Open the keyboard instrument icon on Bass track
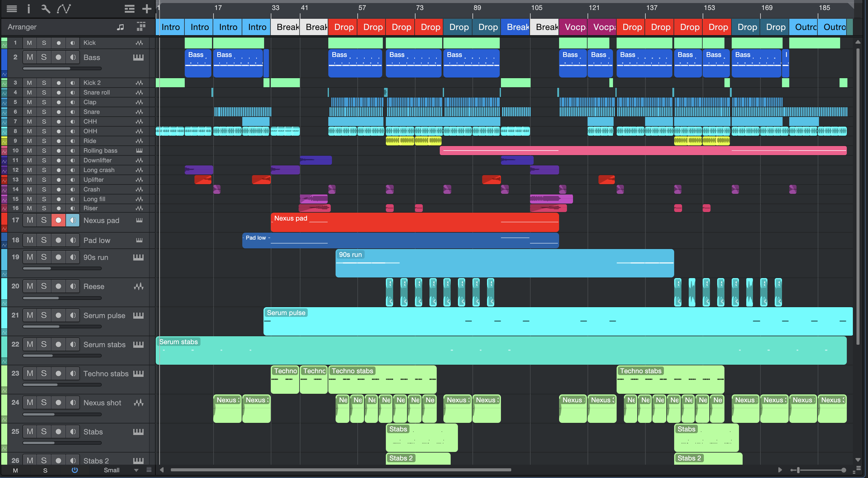Viewport: 868px width, 478px height. (138, 57)
